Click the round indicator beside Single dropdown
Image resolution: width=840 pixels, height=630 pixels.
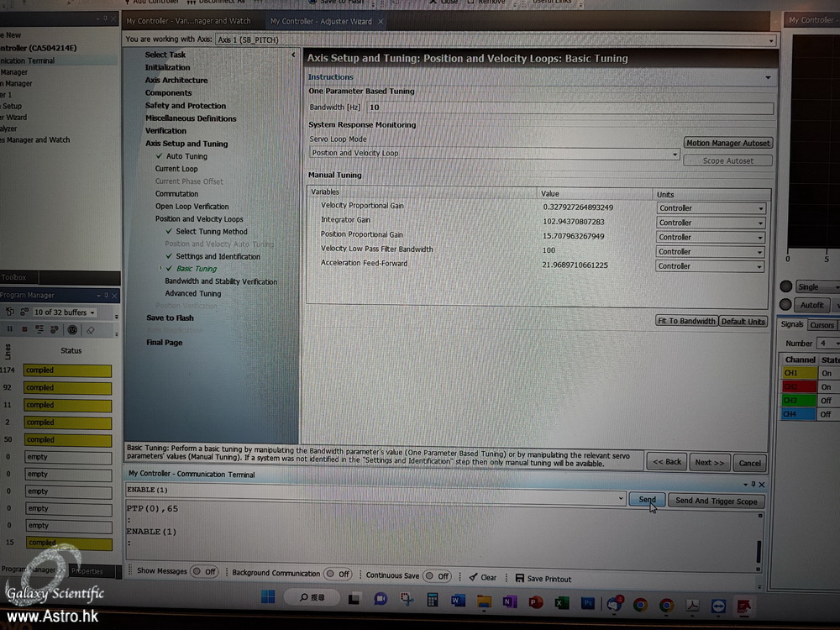786,286
